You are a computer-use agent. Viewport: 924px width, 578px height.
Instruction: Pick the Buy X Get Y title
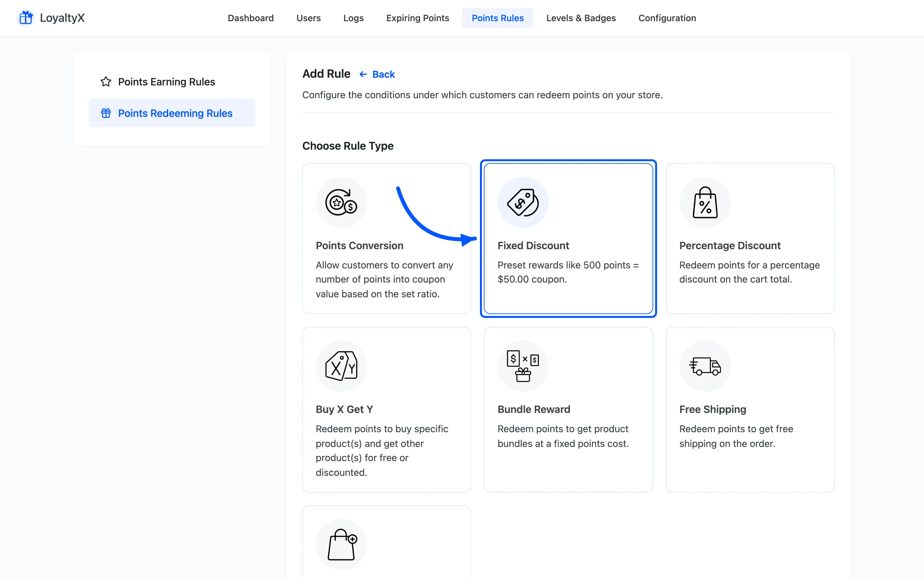pos(344,409)
